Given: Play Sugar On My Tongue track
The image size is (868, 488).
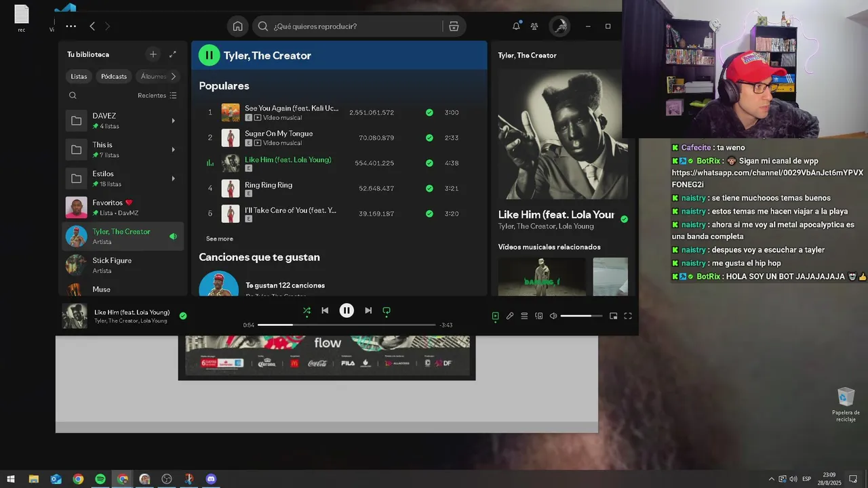Looking at the screenshot, I should (339, 138).
